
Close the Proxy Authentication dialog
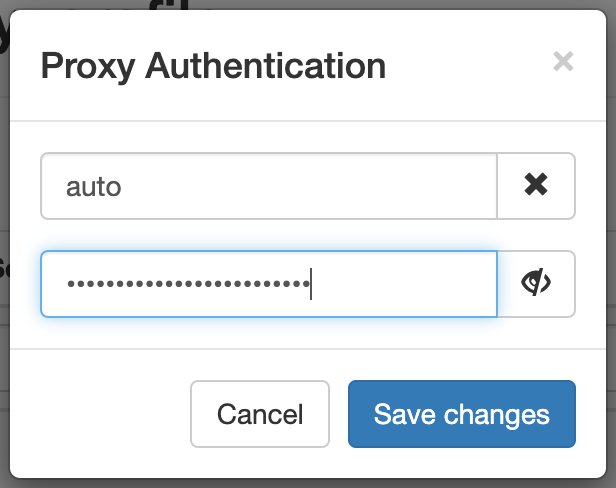[x=563, y=63]
